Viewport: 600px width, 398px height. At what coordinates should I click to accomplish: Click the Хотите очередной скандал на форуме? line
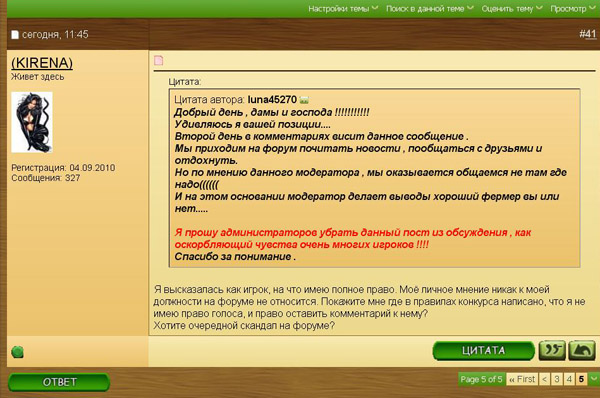pyautogui.click(x=244, y=326)
